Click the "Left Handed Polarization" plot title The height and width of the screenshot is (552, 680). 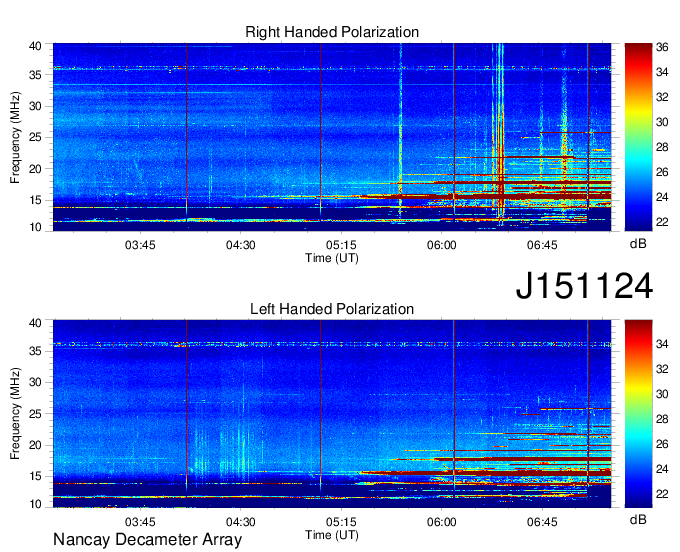pyautogui.click(x=332, y=309)
